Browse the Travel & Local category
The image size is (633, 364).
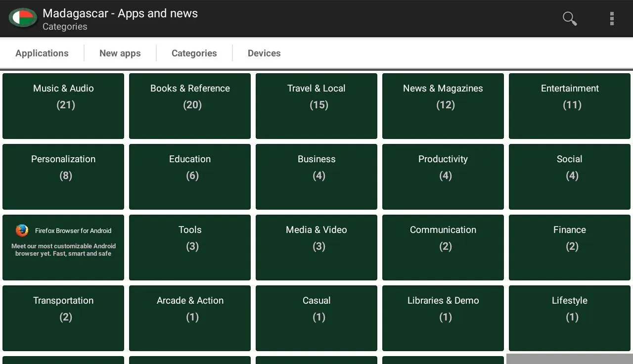click(x=316, y=106)
